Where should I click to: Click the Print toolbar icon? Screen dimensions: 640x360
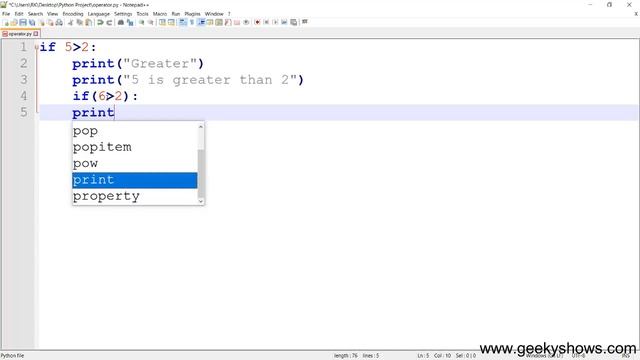(59, 22)
